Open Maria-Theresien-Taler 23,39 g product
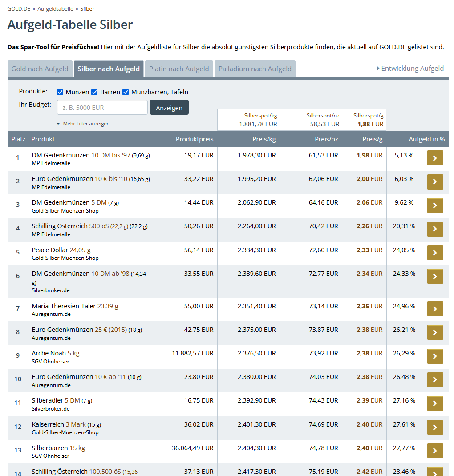The height and width of the screenshot is (476, 454). [75, 306]
